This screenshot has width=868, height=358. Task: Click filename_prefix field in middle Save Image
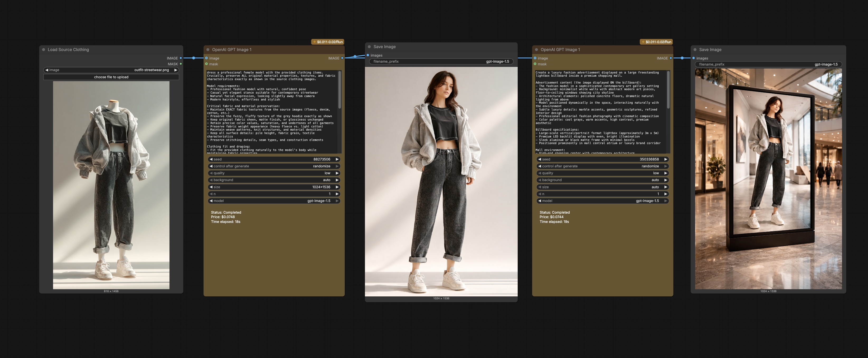click(441, 61)
